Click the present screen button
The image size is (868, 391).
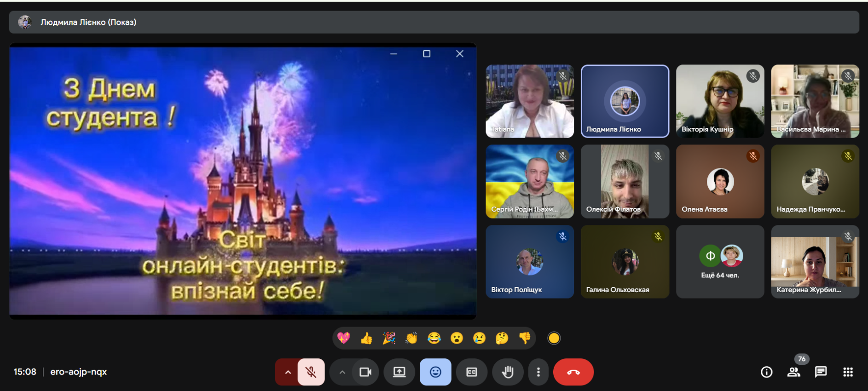[399, 372]
